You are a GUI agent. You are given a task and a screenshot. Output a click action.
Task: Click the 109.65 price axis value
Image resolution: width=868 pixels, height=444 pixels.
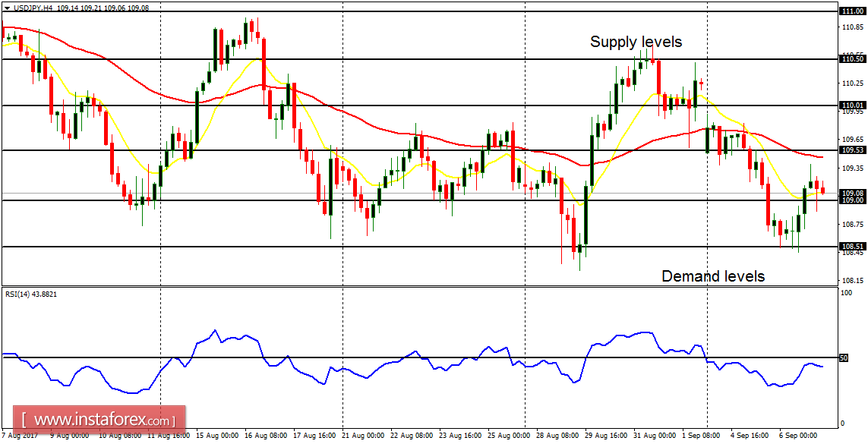(853, 140)
